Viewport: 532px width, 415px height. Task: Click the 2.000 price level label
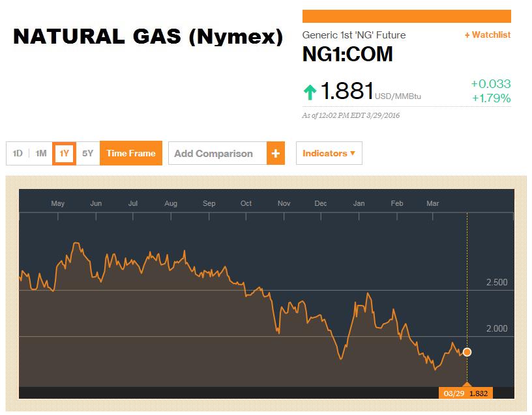[497, 328]
